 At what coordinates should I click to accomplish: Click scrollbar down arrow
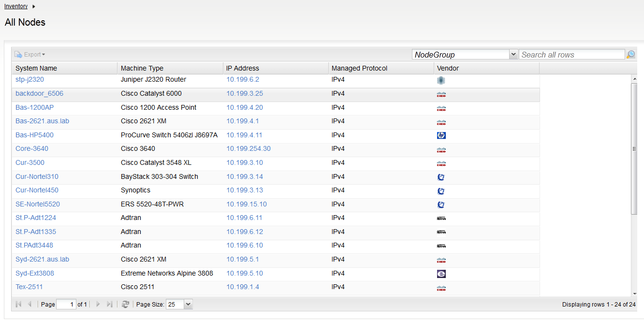click(x=634, y=293)
